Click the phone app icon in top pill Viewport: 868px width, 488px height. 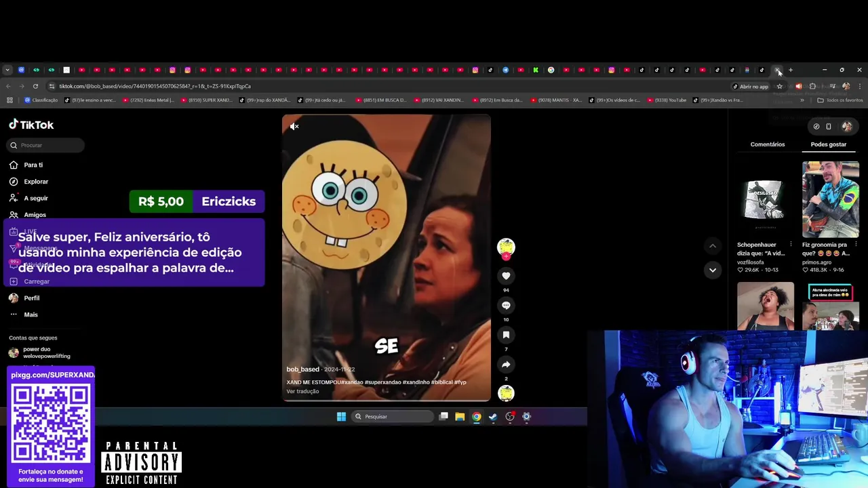point(829,127)
